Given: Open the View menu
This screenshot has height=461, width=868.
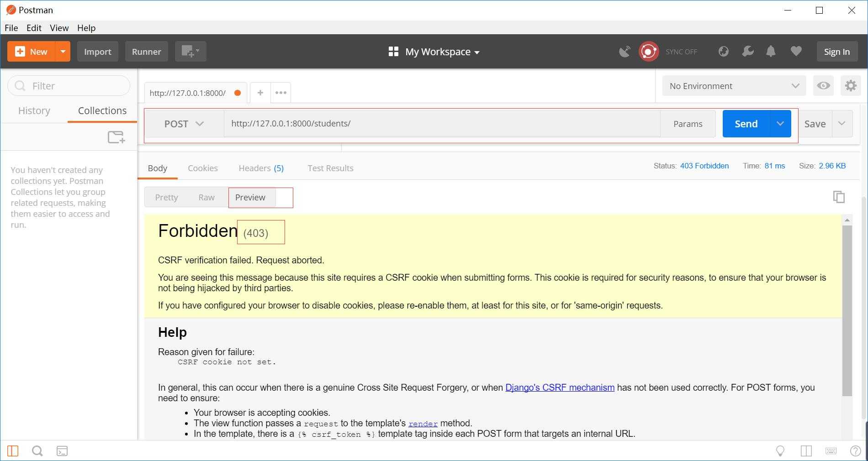Looking at the screenshot, I should 59,28.
